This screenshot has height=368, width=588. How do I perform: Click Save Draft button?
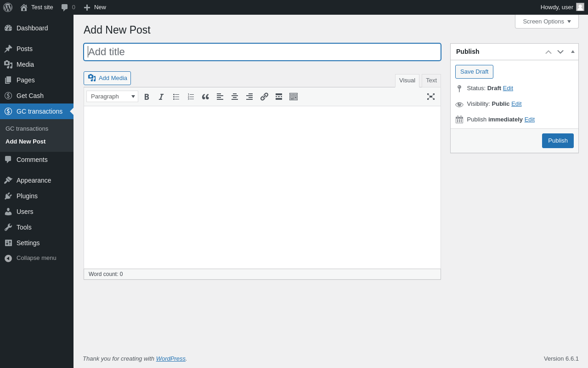tap(474, 72)
